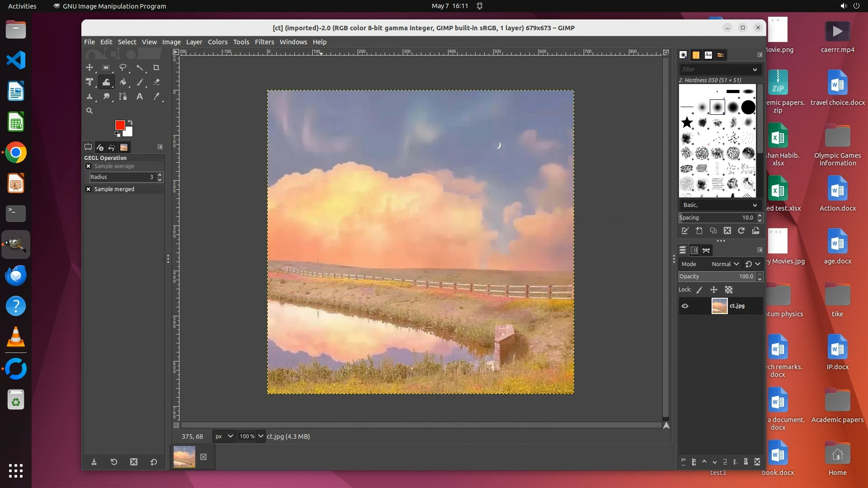868x488 pixels.
Task: Toggle the Sample merged checkbox
Action: coord(89,189)
